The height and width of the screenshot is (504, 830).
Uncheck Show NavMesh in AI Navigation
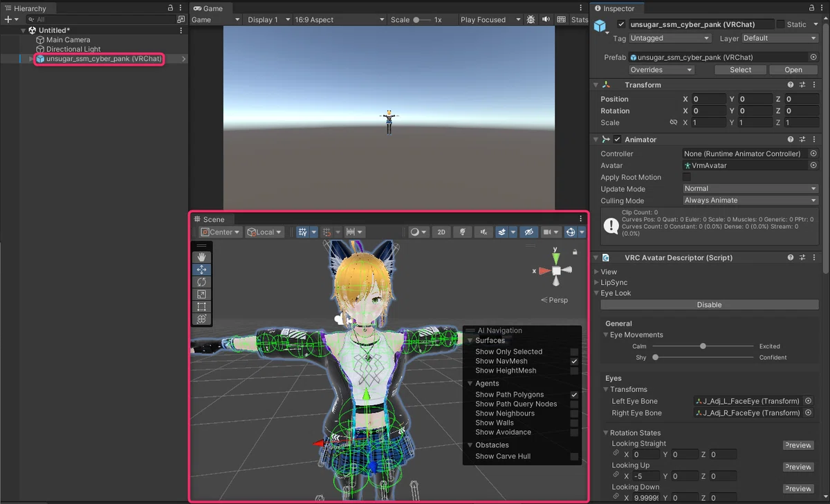574,362
